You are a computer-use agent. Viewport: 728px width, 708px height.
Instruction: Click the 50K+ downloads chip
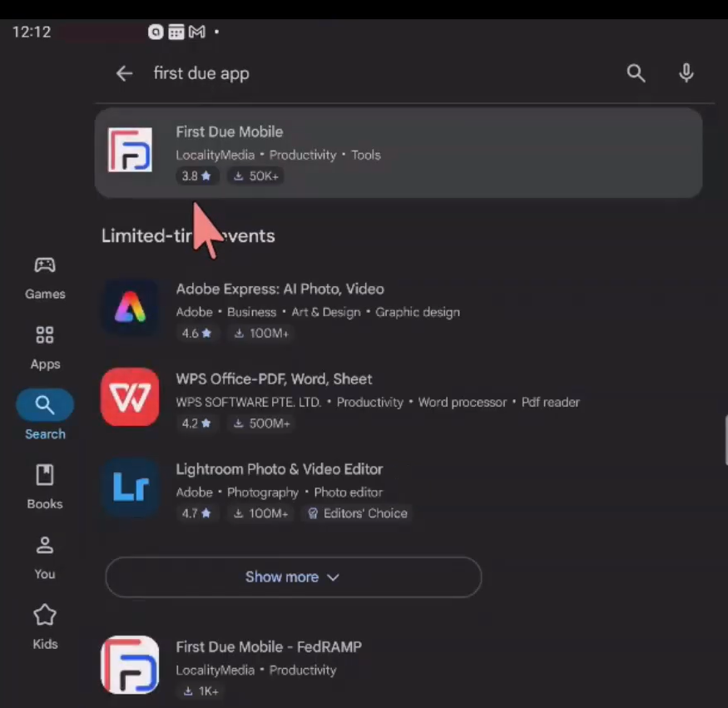(x=255, y=176)
